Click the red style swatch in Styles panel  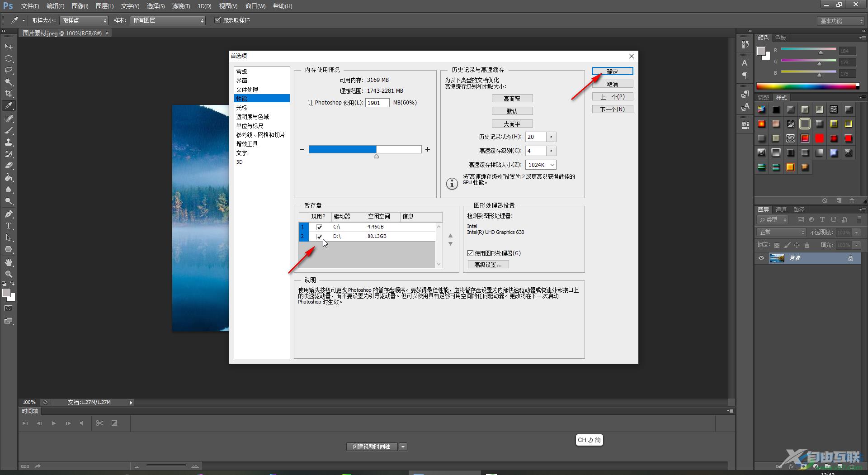pyautogui.click(x=820, y=138)
